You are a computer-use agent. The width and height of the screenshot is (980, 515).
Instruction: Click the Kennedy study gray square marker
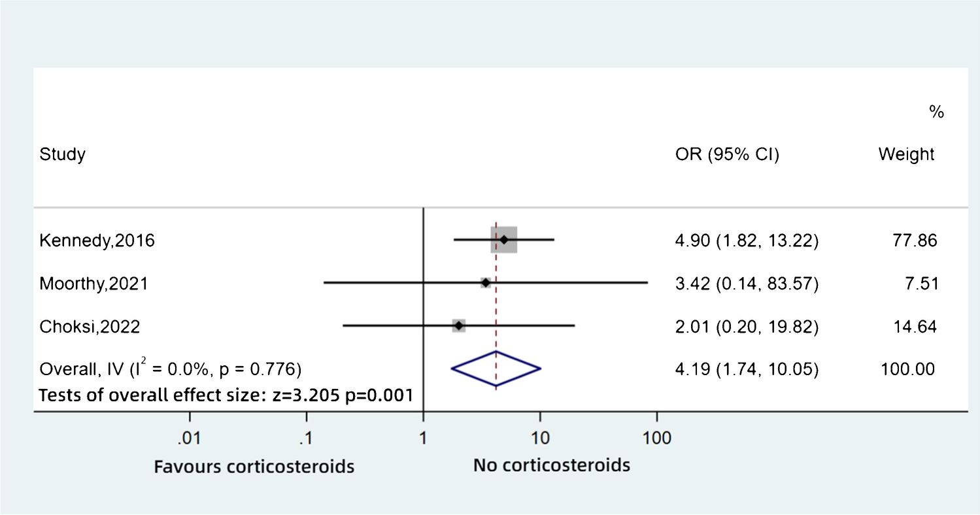click(504, 240)
